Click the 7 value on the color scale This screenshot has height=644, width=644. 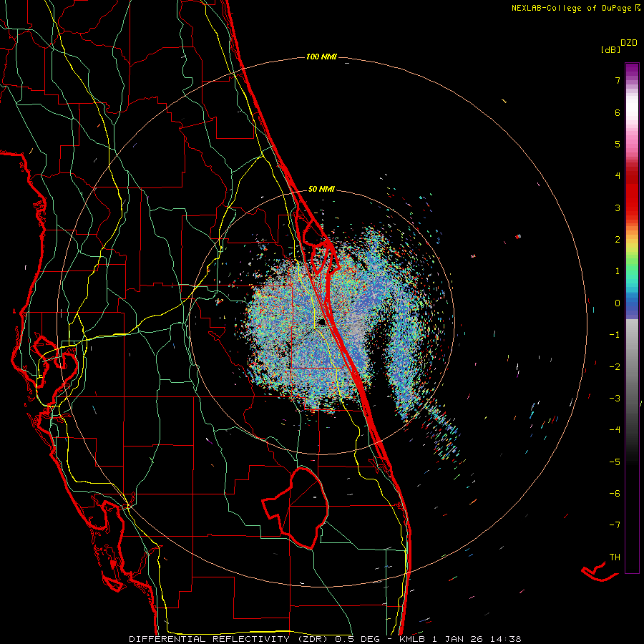pyautogui.click(x=618, y=80)
